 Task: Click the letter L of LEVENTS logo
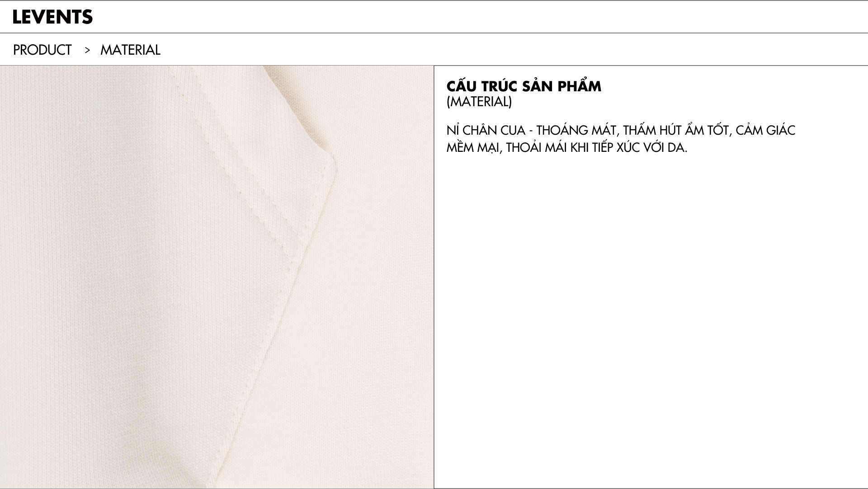coord(17,17)
